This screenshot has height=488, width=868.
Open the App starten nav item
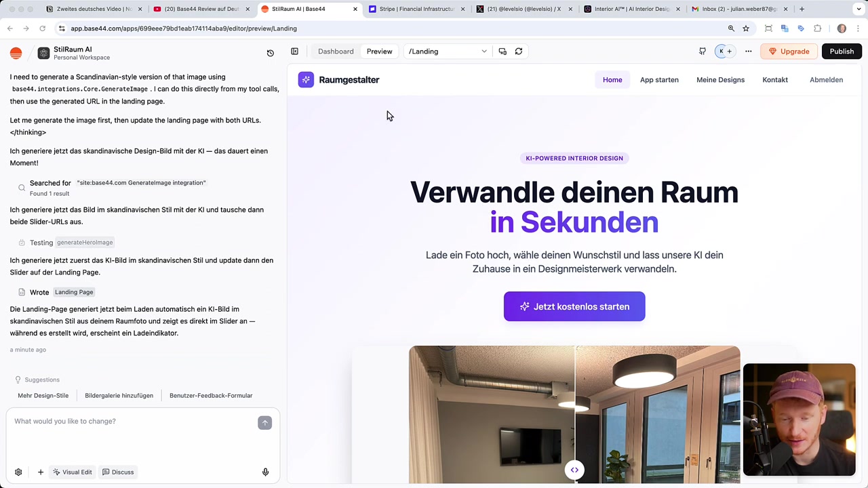pyautogui.click(x=659, y=80)
